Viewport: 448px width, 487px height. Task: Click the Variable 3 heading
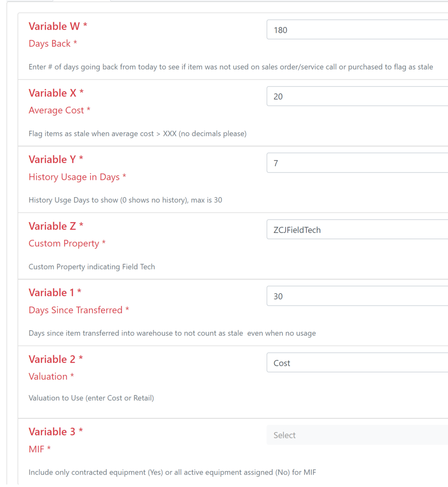(56, 432)
